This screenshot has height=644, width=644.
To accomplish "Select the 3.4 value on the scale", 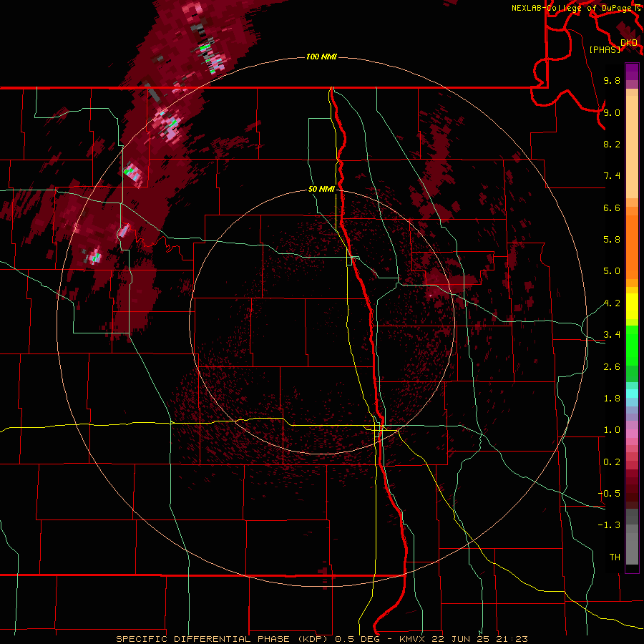I will point(612,335).
